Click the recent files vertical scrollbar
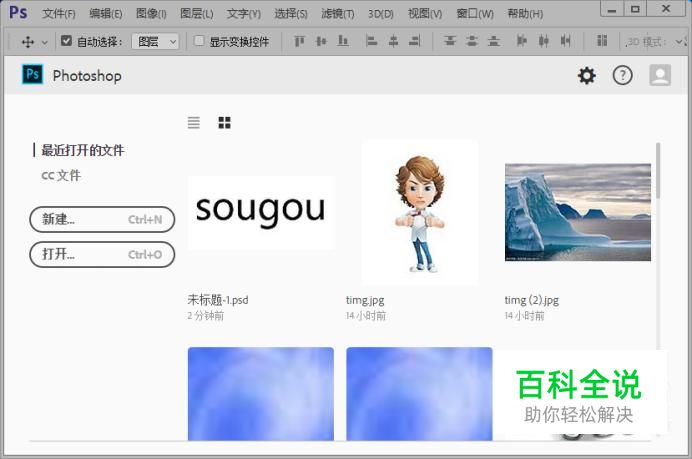Screen dimensions: 692x459 coord(658,170)
